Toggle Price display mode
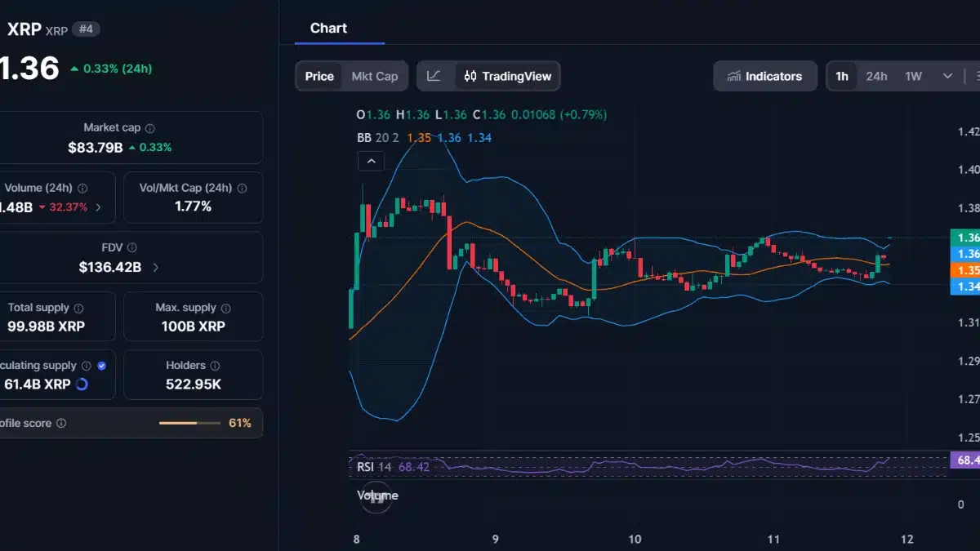Image resolution: width=980 pixels, height=551 pixels. pos(318,76)
